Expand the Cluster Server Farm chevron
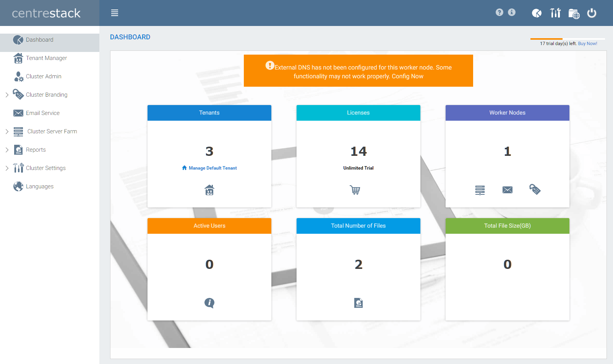The width and height of the screenshot is (613, 364). click(x=7, y=131)
